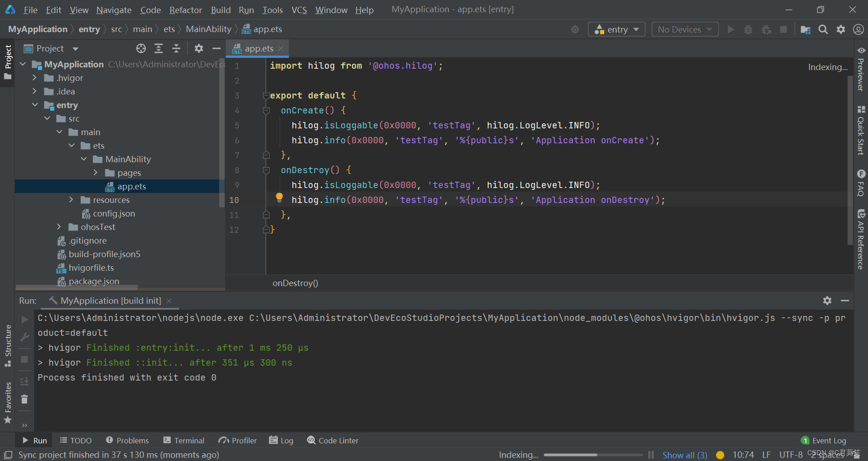
Task: Switch to the Terminal tab at bottom
Action: [x=184, y=440]
